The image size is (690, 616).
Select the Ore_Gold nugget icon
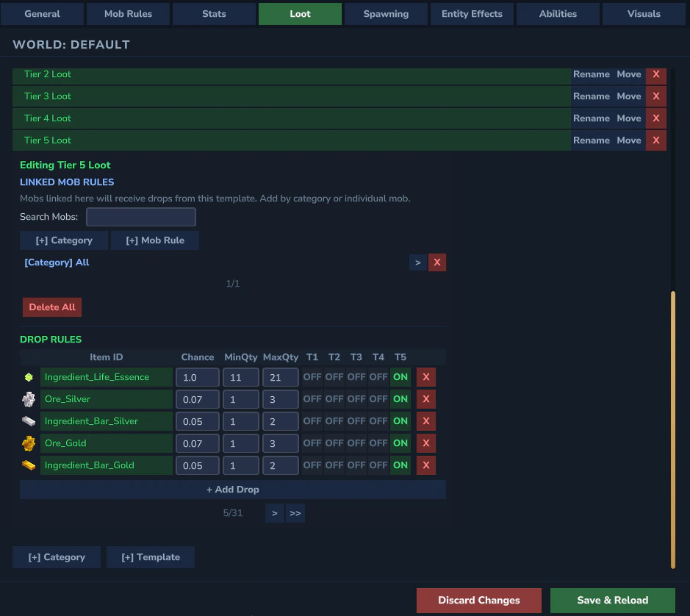28,443
